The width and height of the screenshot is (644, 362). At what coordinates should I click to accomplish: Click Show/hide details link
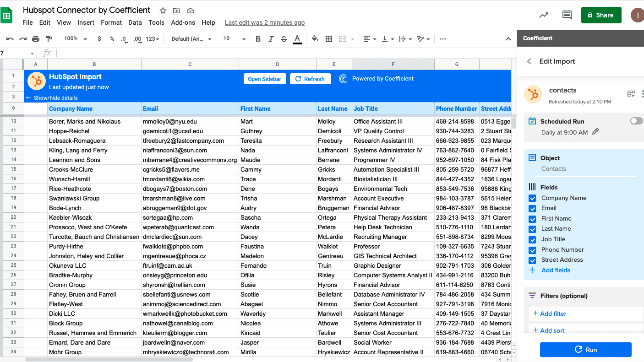pos(52,98)
